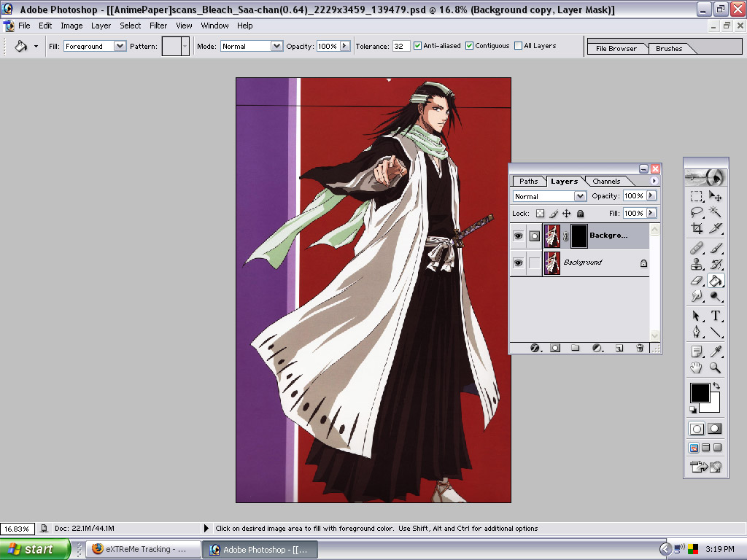Viewport: 747px width, 560px height.
Task: Switch to the Channels tab
Action: [606, 182]
